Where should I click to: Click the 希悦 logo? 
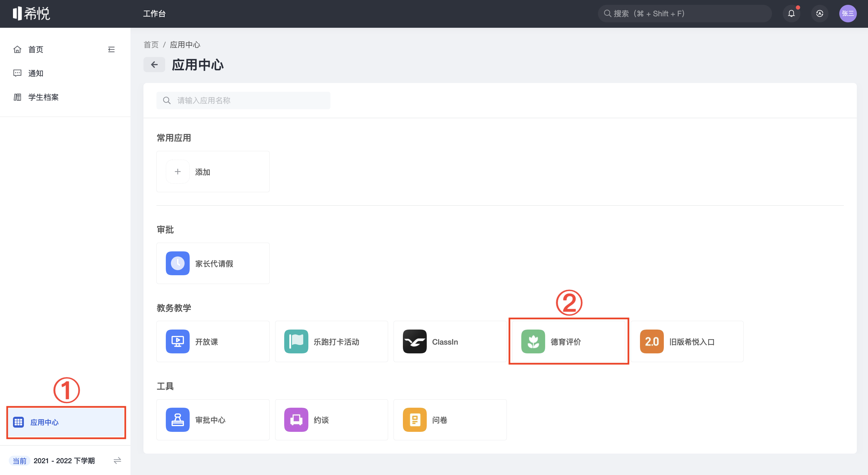click(x=31, y=14)
